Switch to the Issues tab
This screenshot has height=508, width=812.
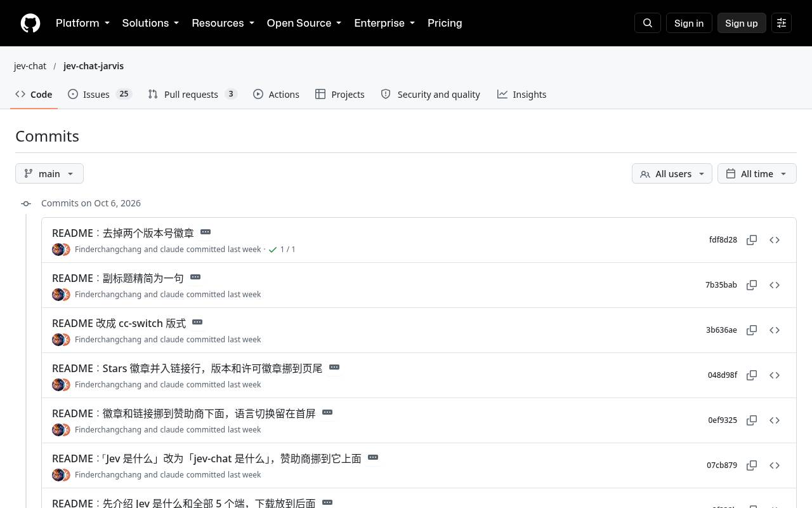100,94
